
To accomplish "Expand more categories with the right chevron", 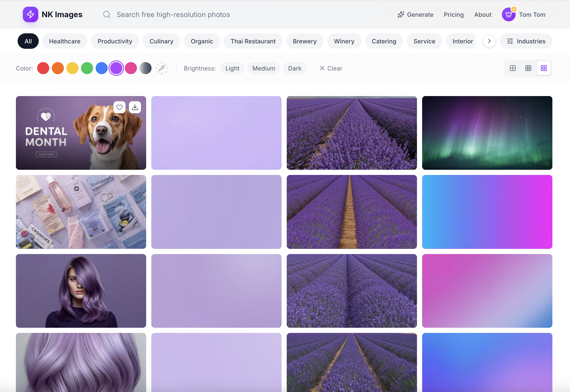I will click(x=489, y=41).
